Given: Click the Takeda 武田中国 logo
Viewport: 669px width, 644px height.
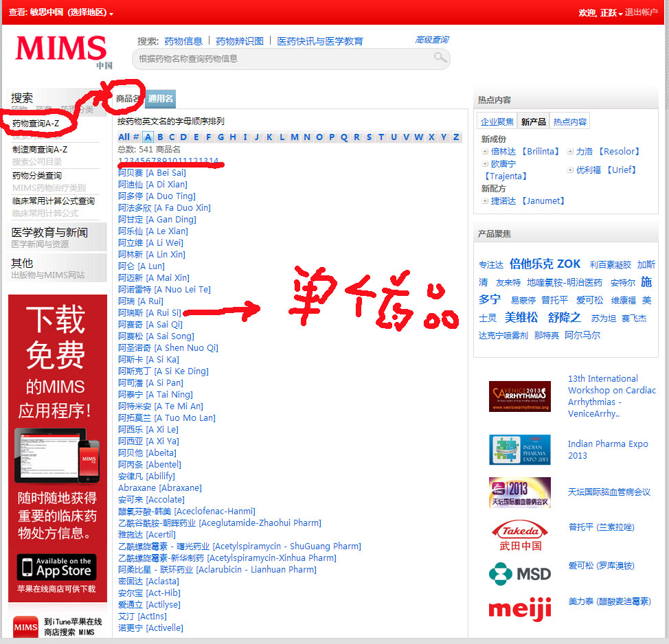Looking at the screenshot, I should pyautogui.click(x=520, y=536).
